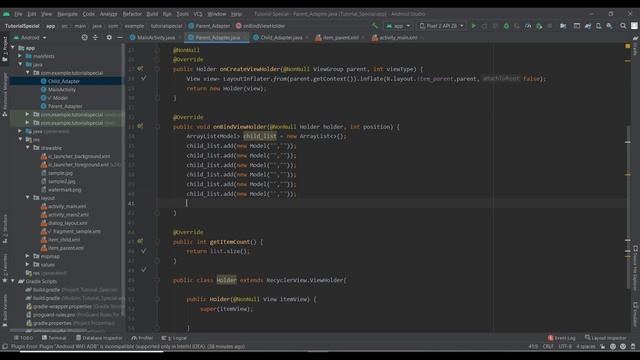This screenshot has height=360, width=640.
Task: Collapse the drawable folder
Action: coord(28,148)
